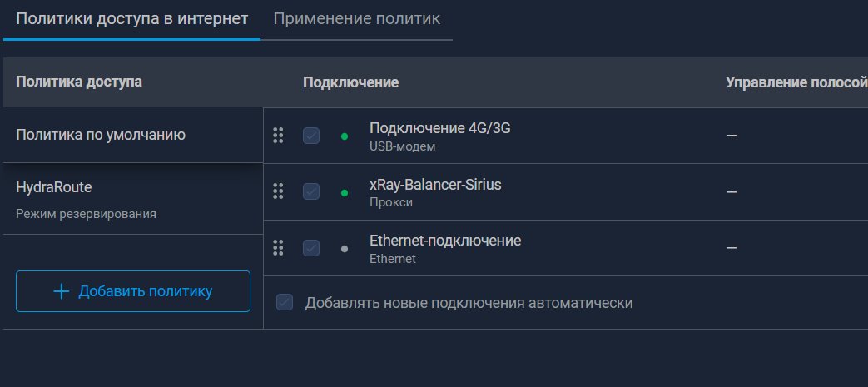Open Политики доступа в интернет tab
The height and width of the screenshot is (387, 868).
pyautogui.click(x=131, y=18)
